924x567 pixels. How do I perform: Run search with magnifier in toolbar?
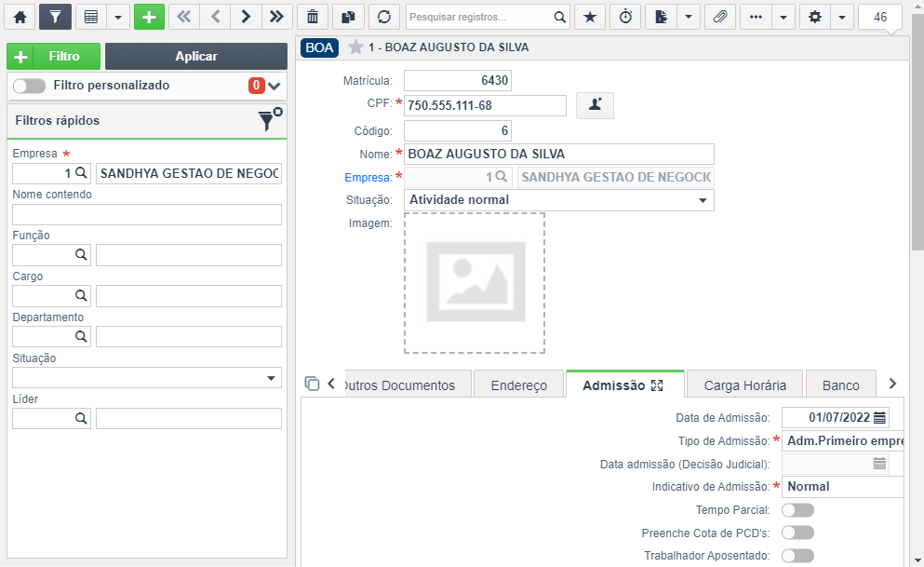point(560,17)
